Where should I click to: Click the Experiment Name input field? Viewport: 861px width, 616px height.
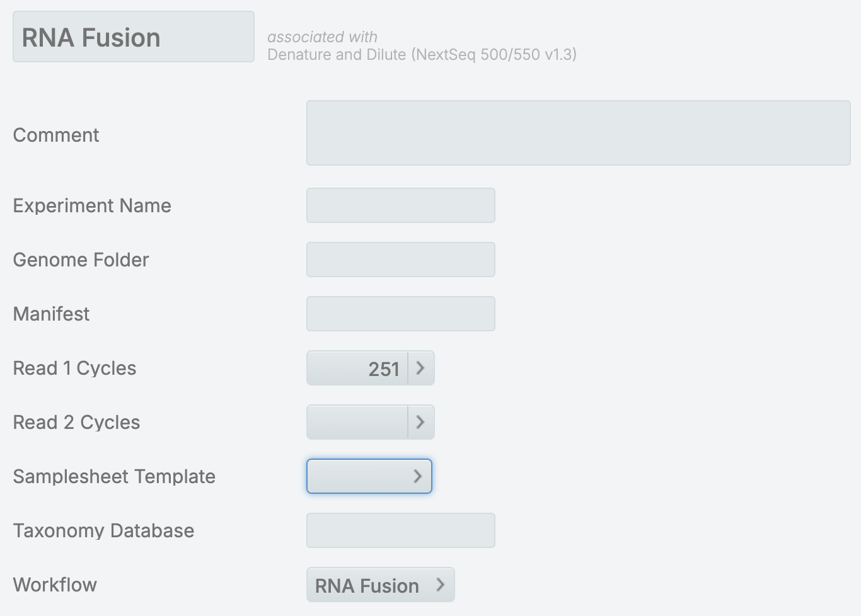(400, 205)
